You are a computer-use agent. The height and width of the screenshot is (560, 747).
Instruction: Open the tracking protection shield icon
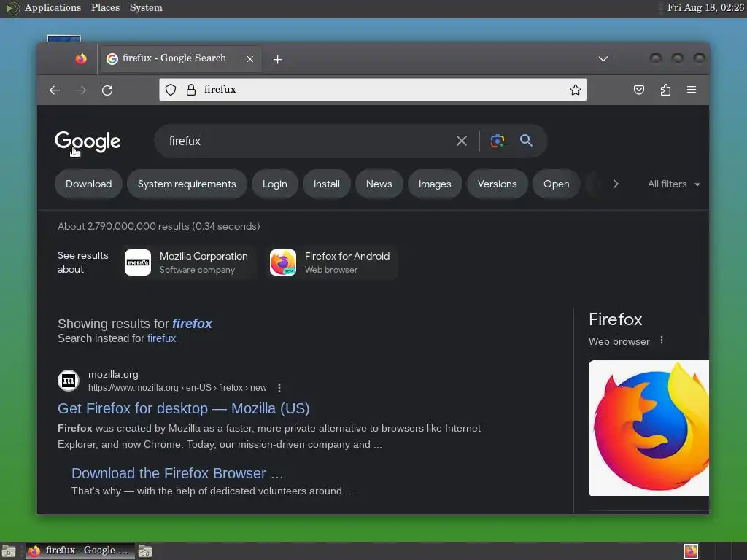tap(171, 90)
